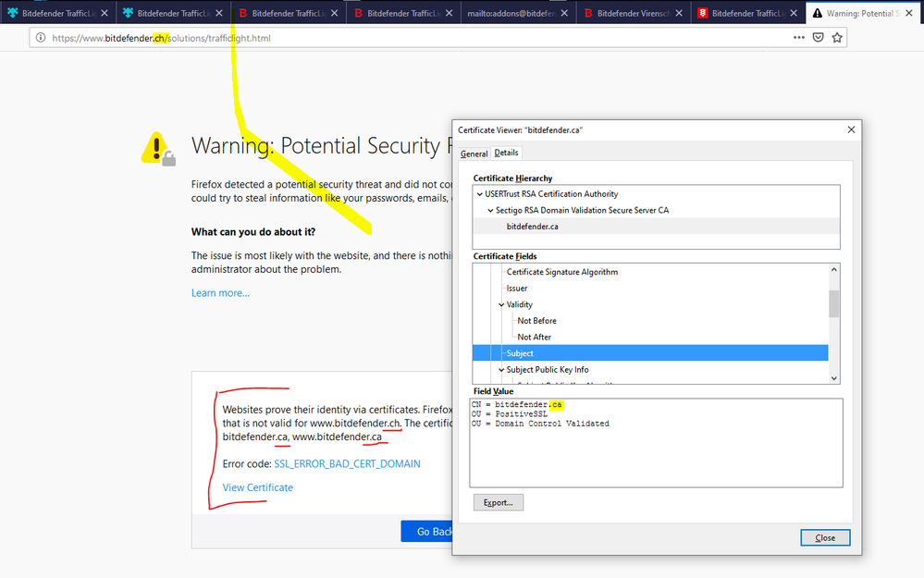Click the site information icon in the address bar
This screenshot has height=578, width=924.
point(40,38)
